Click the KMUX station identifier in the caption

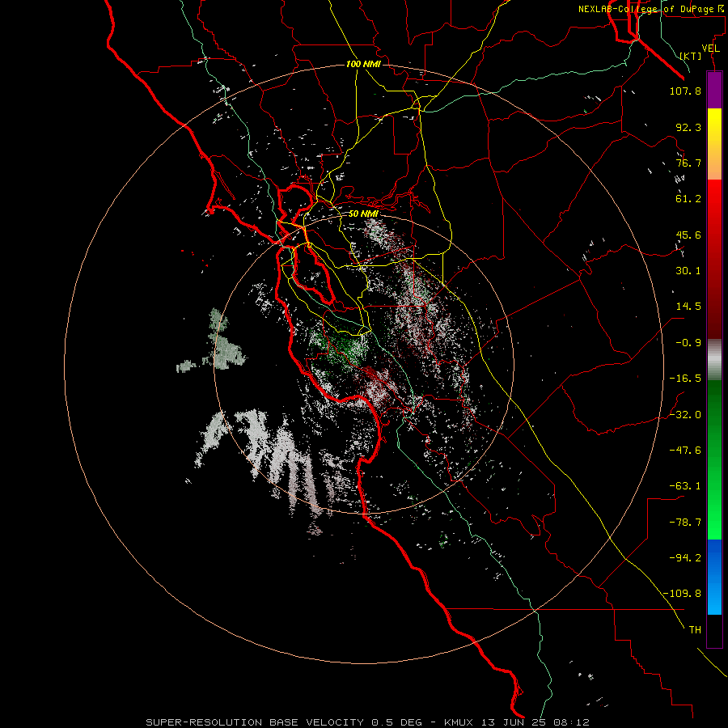tap(459, 722)
